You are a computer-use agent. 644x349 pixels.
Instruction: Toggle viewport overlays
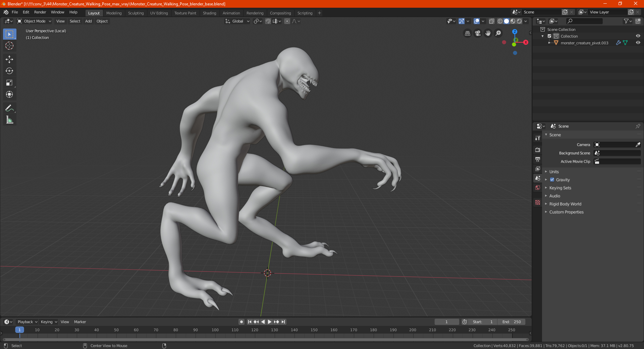477,21
